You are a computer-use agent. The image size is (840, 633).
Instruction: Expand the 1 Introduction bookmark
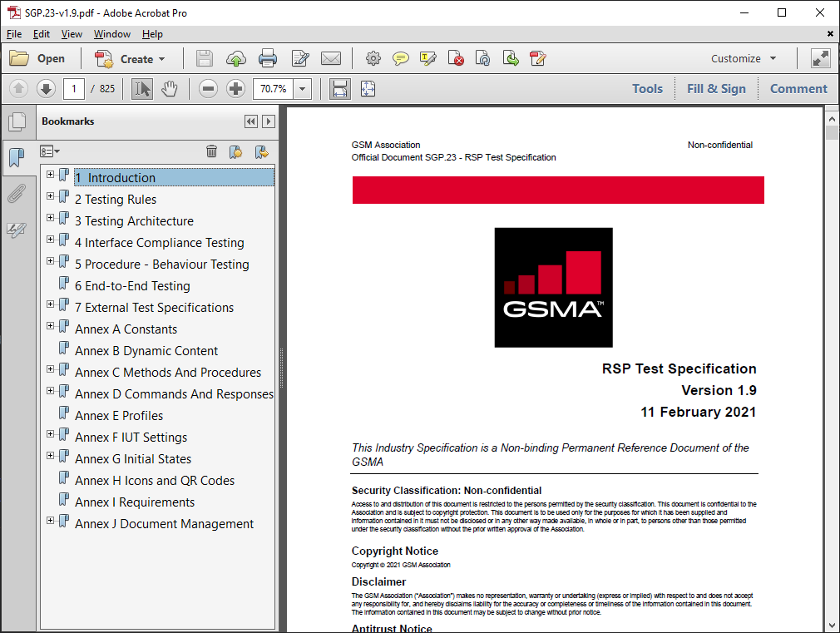click(51, 174)
